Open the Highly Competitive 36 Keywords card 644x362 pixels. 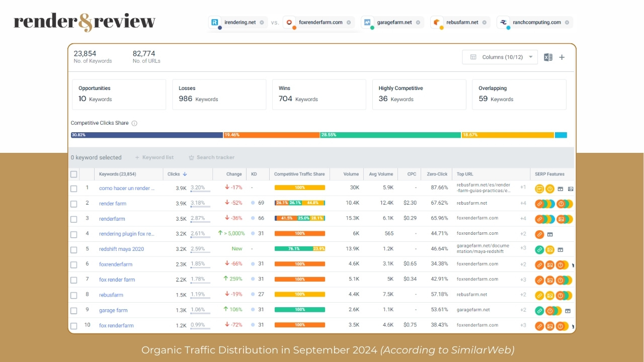(419, 94)
